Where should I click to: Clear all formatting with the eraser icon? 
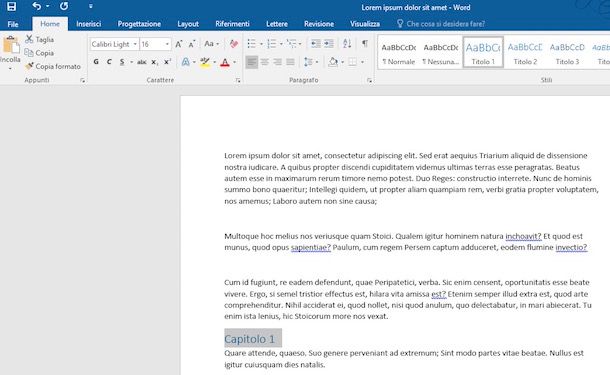pos(234,44)
